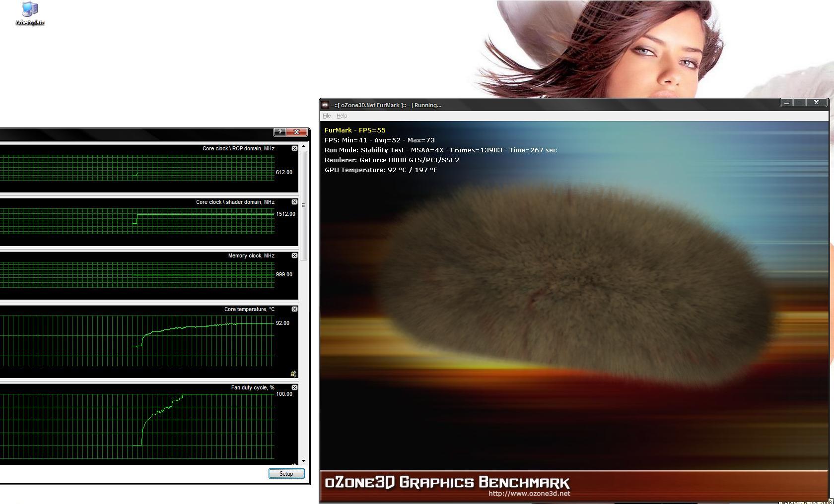This screenshot has height=504, width=834.
Task: Click the 'Core clock \ ROP domain, MHz' label
Action: 238,148
